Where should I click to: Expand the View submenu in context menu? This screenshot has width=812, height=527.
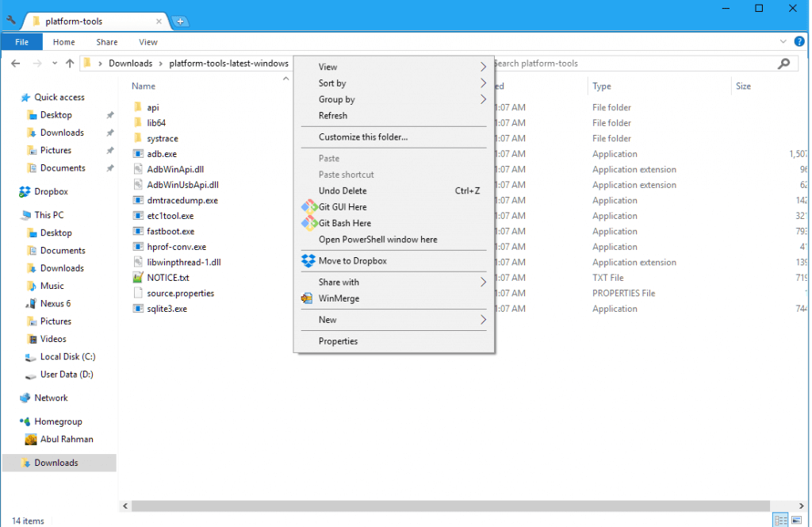pyautogui.click(x=393, y=67)
